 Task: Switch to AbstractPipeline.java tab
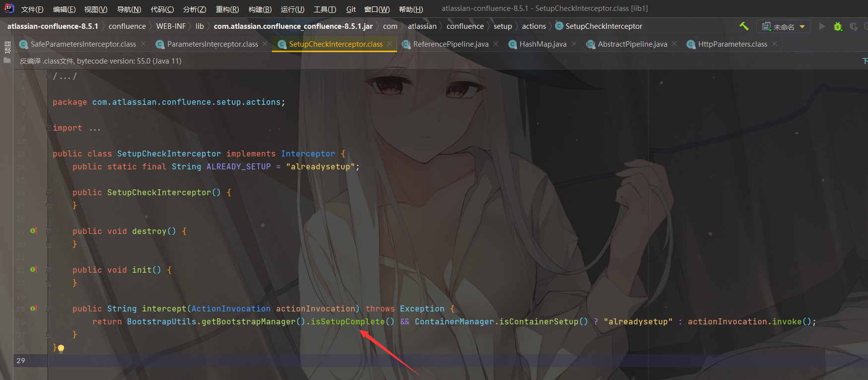[x=632, y=44]
